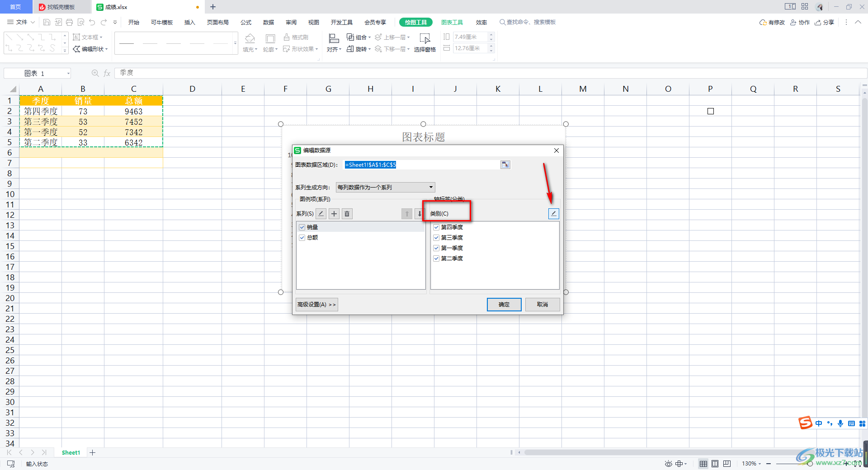868x470 pixels.
Task: Open the 文件 menu
Action: click(x=21, y=22)
